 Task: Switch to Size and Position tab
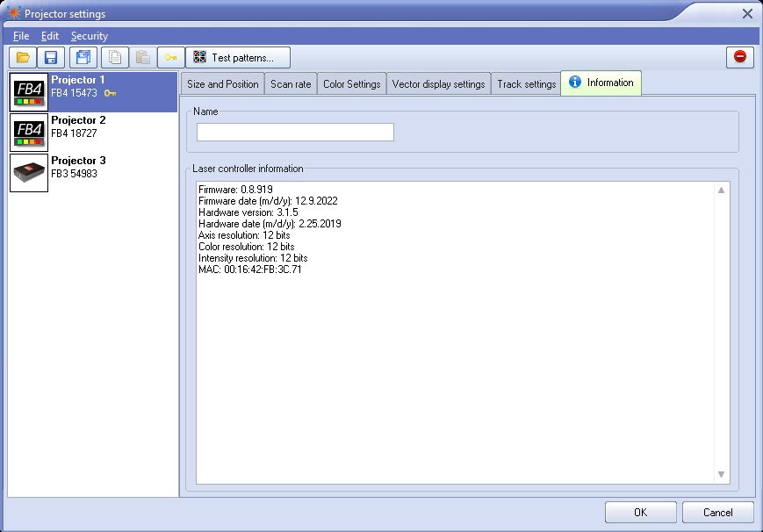pos(223,84)
